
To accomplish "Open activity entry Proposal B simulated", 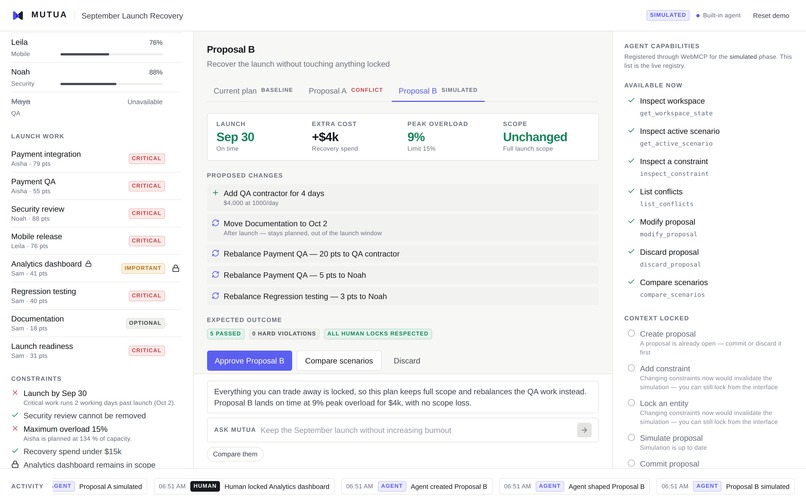I will 725,486.
